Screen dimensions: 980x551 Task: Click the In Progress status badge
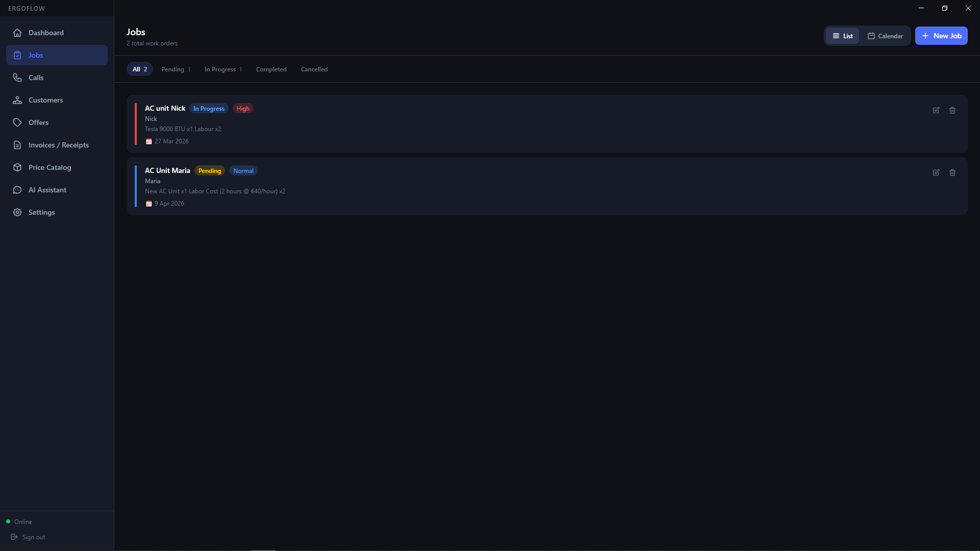(x=209, y=109)
